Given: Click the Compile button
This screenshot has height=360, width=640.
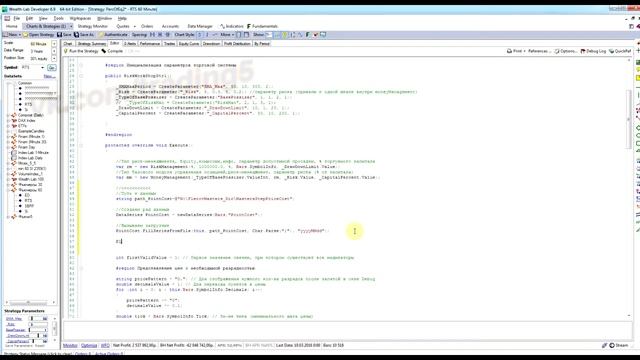Looking at the screenshot, I should (x=112, y=51).
